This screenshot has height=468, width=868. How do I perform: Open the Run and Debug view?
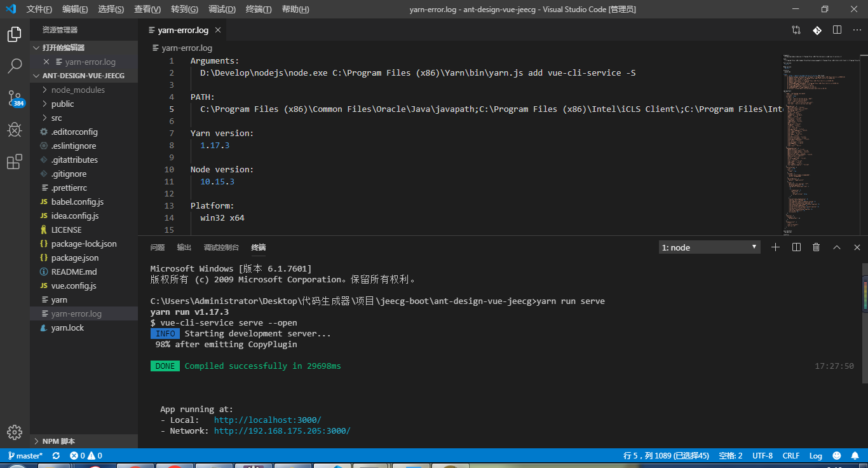14,130
